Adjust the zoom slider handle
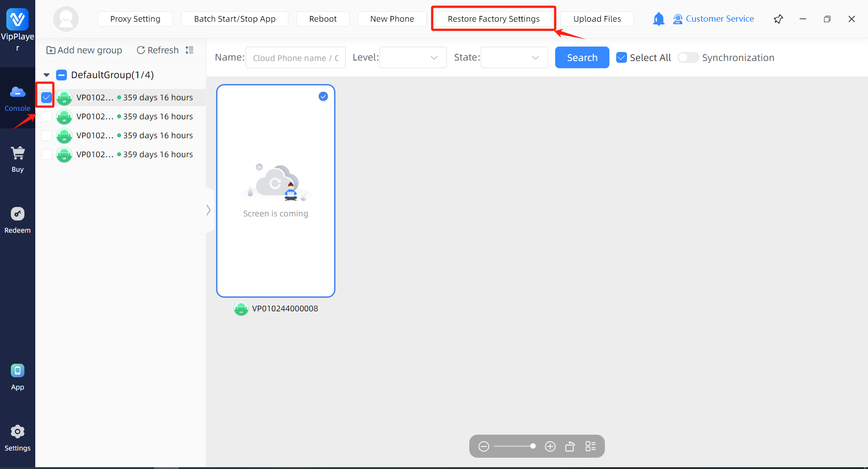This screenshot has height=469, width=868. click(533, 446)
